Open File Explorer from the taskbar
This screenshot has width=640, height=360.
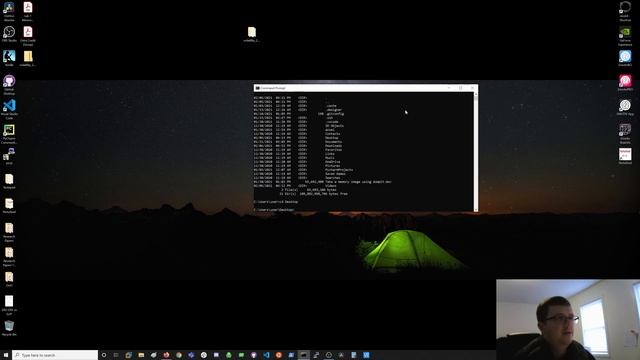[141, 355]
